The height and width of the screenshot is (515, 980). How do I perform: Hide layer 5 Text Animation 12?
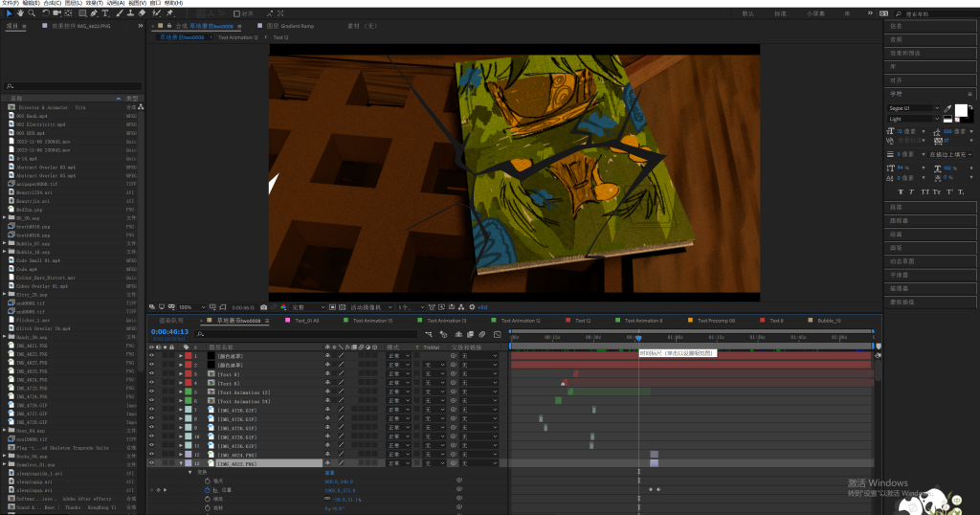pos(151,392)
